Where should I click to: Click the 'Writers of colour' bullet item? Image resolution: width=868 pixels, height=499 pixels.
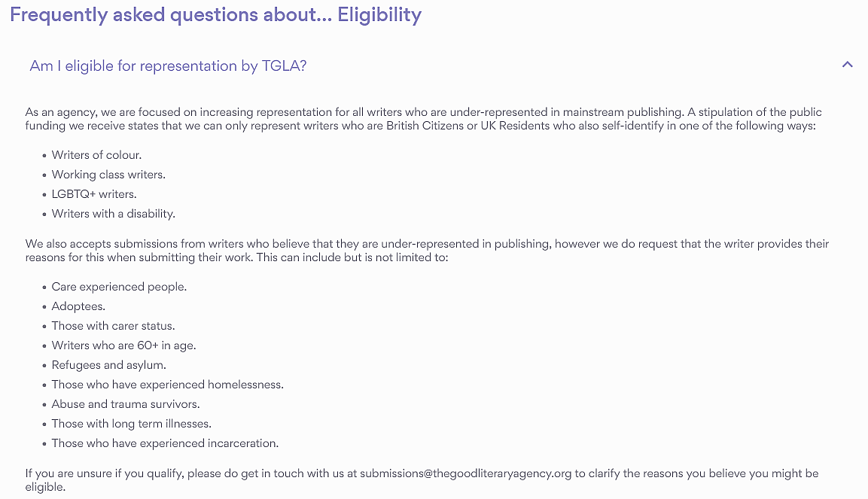coord(96,155)
